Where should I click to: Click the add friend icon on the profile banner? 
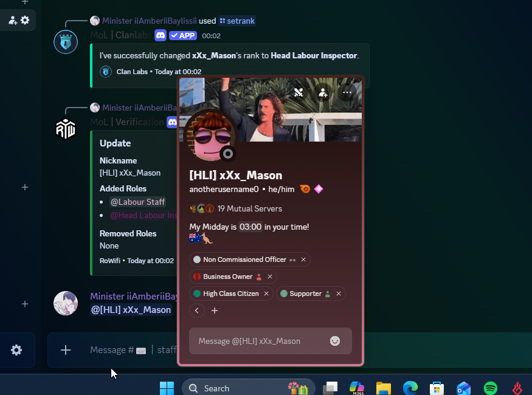pyautogui.click(x=323, y=92)
